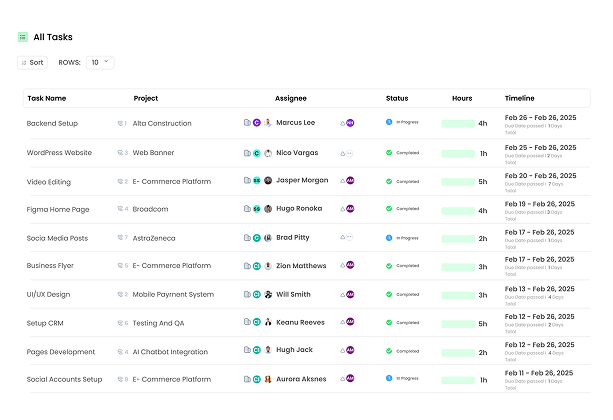Image resolution: width=613 pixels, height=420 pixels.
Task: Click the In Progress status on Socia Media Posts
Action: pyautogui.click(x=402, y=238)
